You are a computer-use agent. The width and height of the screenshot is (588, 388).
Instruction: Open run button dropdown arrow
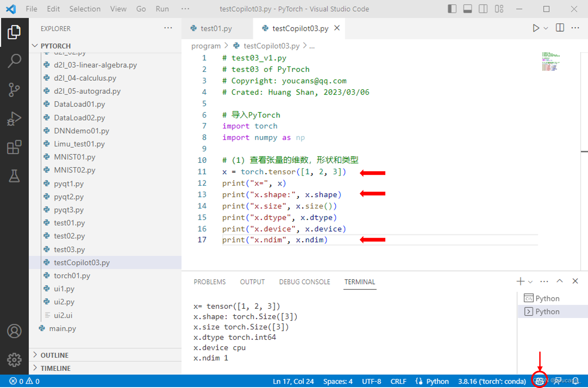[x=546, y=28]
